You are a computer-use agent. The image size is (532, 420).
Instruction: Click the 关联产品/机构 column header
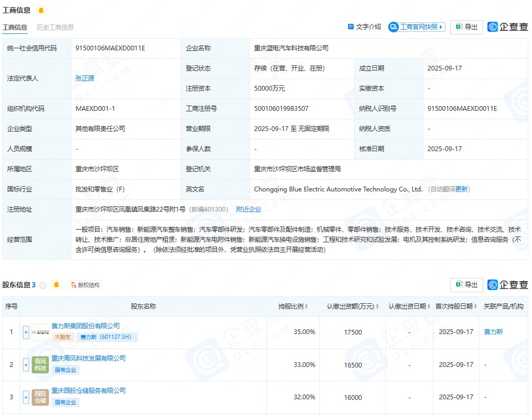tap(503, 307)
